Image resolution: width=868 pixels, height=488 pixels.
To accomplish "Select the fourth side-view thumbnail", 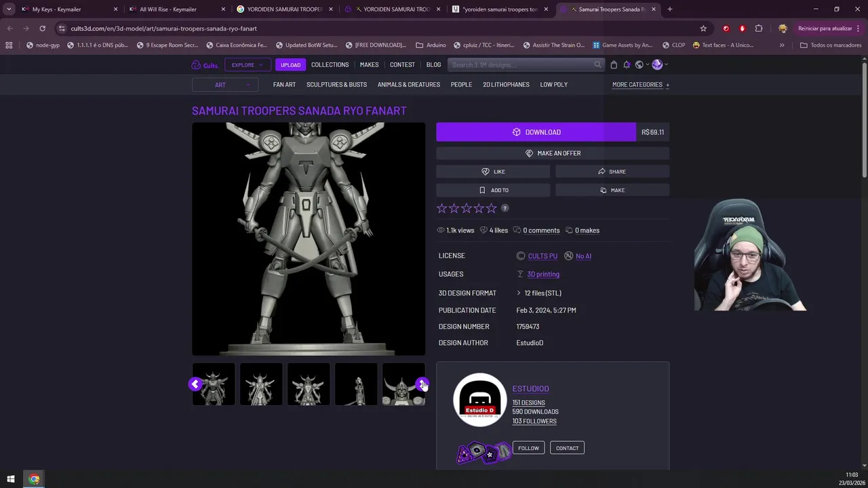I will point(356,384).
